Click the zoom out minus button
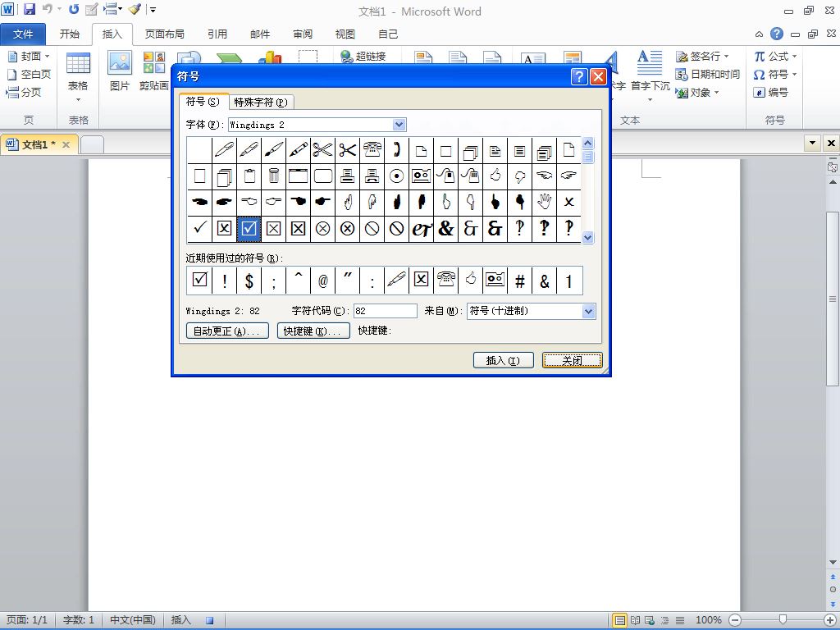 736,620
